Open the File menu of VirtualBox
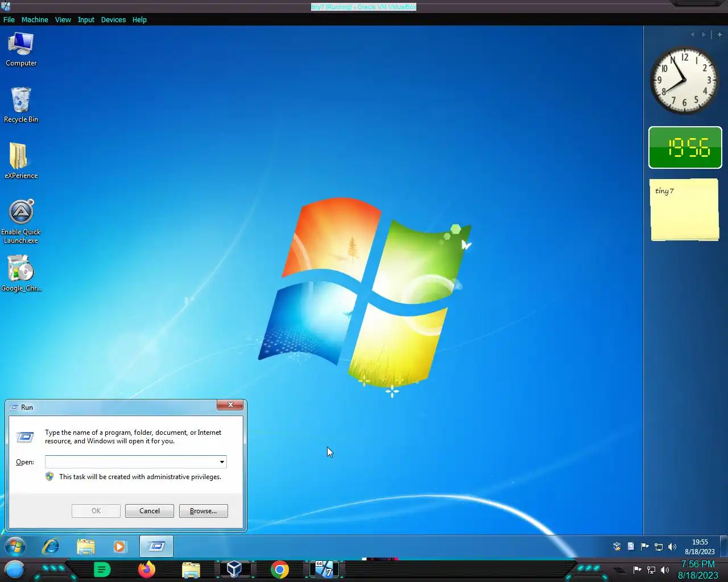The image size is (728, 582). click(9, 19)
